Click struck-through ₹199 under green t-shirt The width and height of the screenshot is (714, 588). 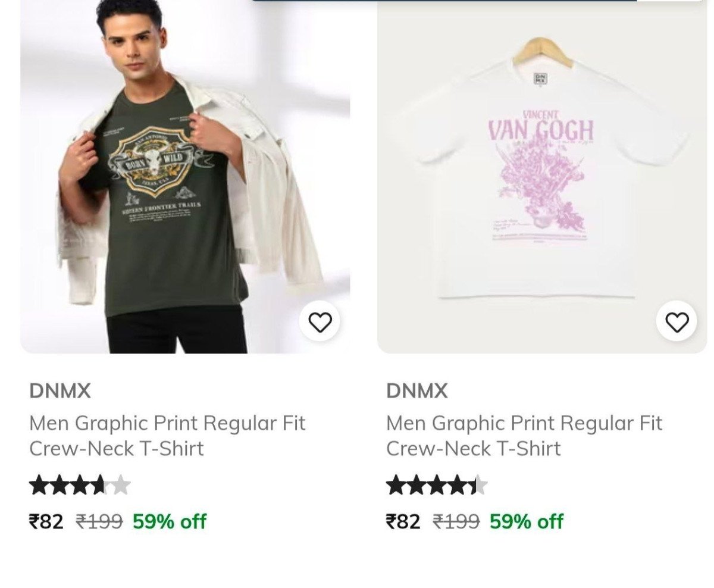(x=99, y=521)
